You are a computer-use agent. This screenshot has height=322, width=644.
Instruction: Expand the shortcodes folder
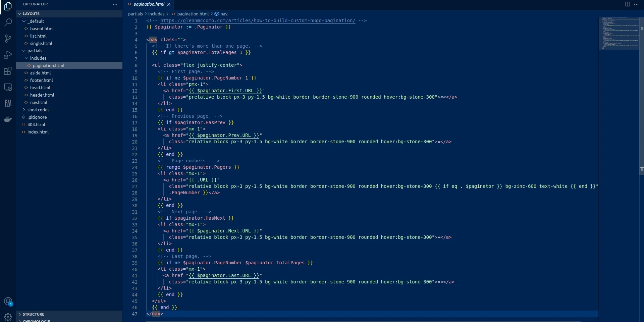pyautogui.click(x=69, y=110)
